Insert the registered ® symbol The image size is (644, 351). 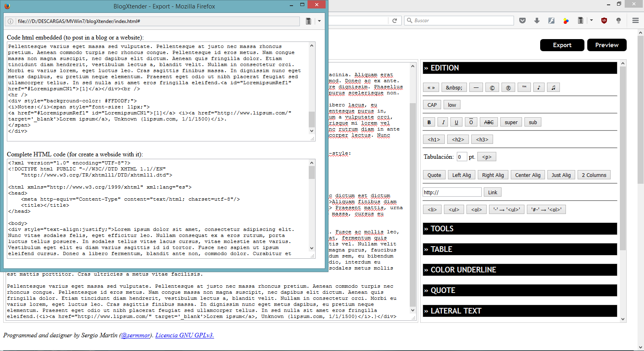pyautogui.click(x=508, y=87)
